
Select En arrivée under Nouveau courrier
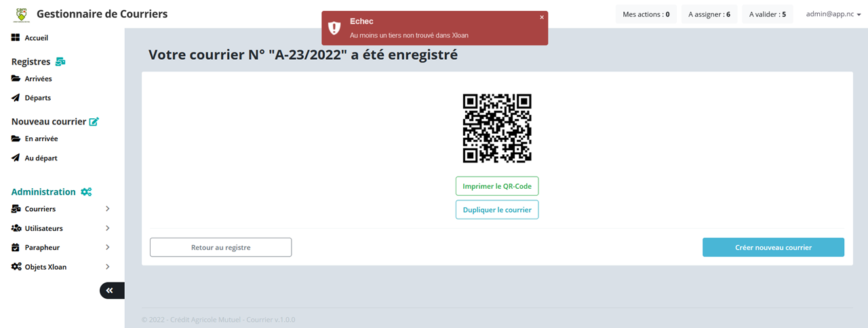click(41, 139)
